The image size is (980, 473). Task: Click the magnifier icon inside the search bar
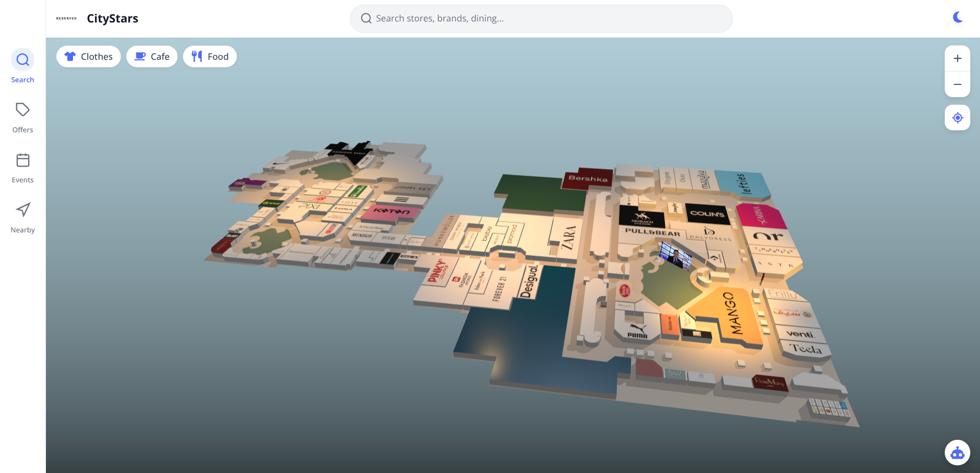(x=366, y=18)
